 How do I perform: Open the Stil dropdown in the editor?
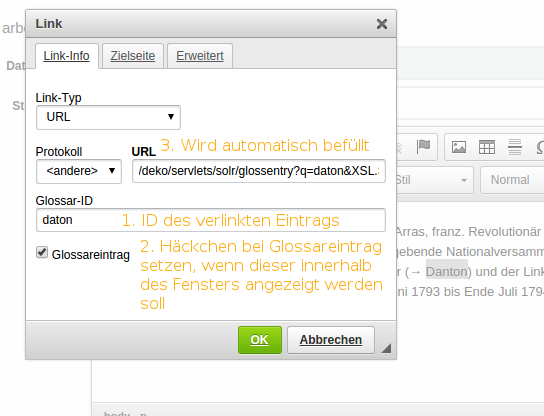(x=435, y=180)
